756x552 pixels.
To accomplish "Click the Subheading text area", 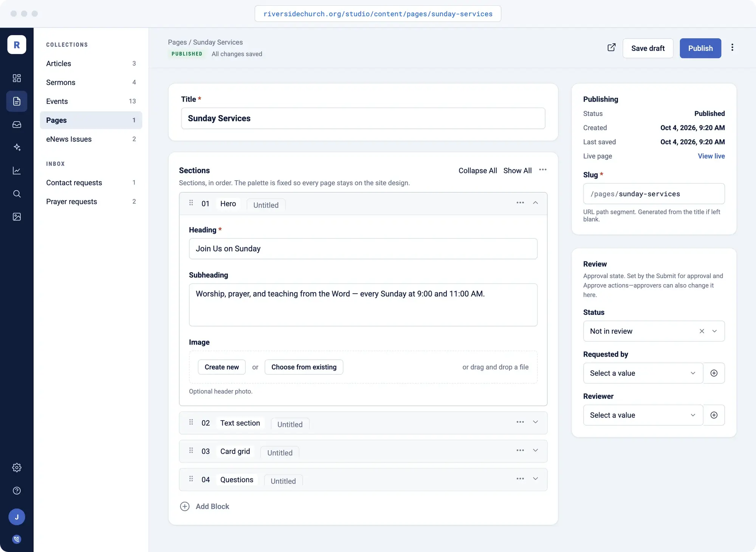I will pos(363,305).
